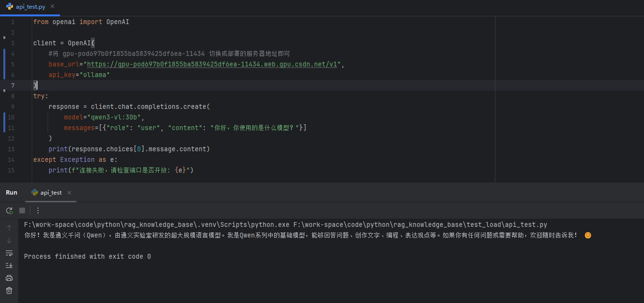
Task: Open the base_url csdn.net link
Action: pyautogui.click(x=212, y=64)
